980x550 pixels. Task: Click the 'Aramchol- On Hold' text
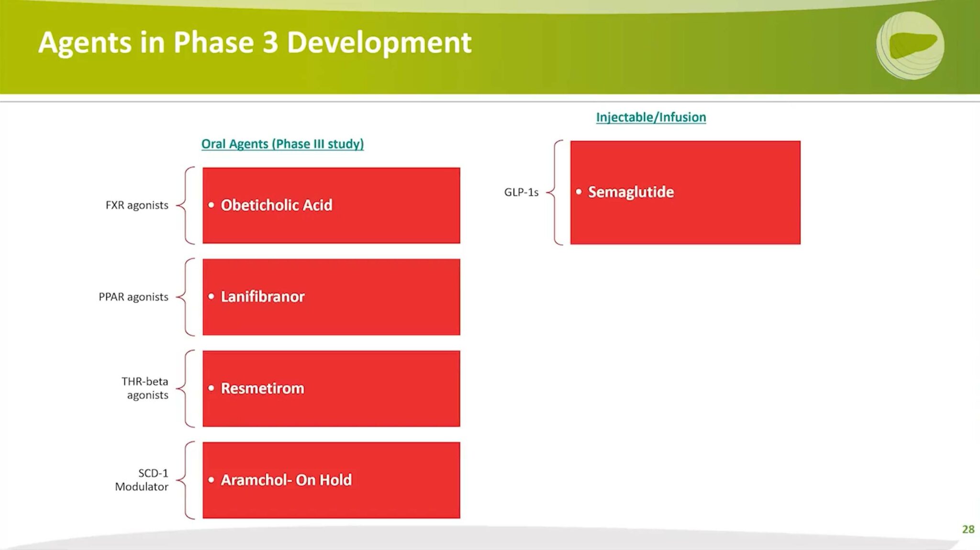pyautogui.click(x=286, y=480)
